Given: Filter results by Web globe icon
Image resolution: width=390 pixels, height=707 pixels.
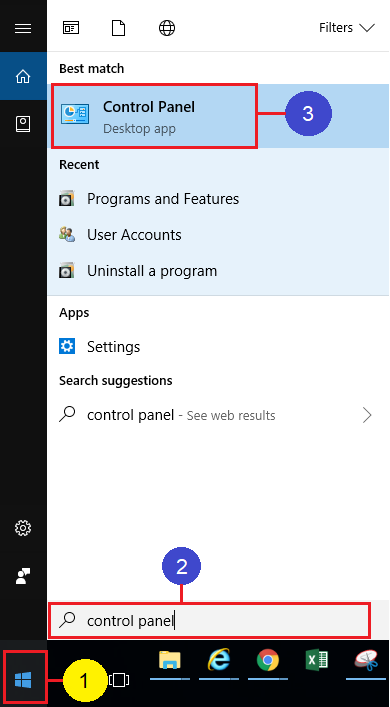Looking at the screenshot, I should (x=167, y=28).
